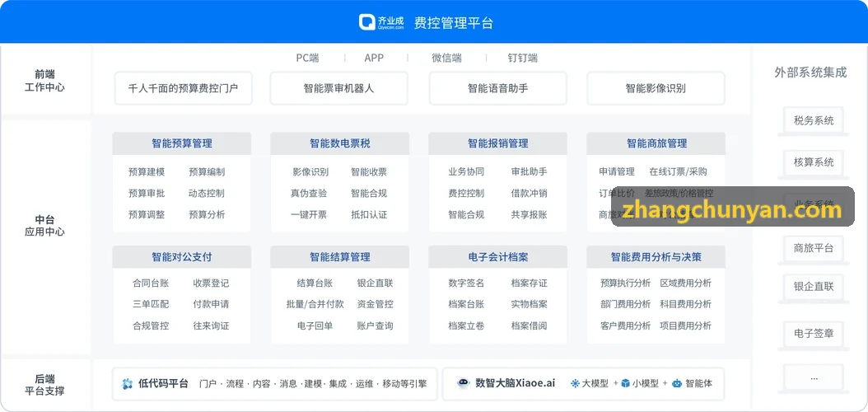Open the 智能票审机器人 card
The height and width of the screenshot is (412, 868).
[x=338, y=88]
